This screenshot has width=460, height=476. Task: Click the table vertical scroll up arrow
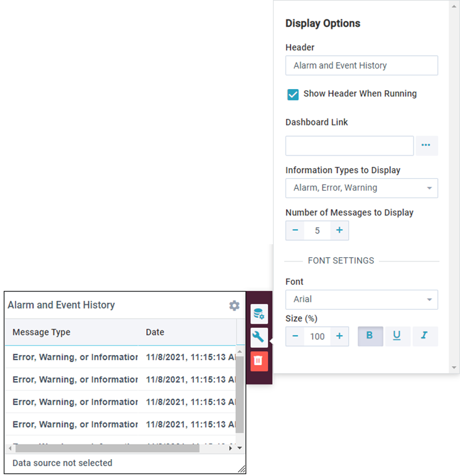(x=240, y=352)
